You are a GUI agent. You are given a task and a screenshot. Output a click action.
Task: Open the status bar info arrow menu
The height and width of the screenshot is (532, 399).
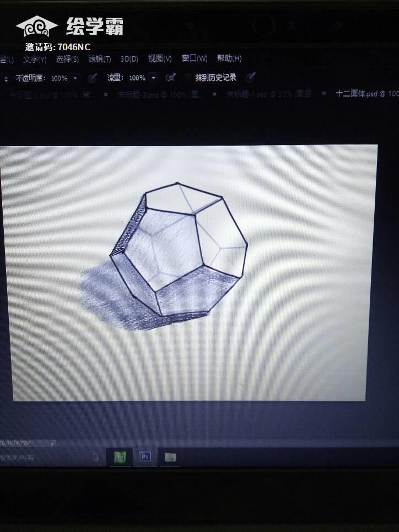click(52, 443)
